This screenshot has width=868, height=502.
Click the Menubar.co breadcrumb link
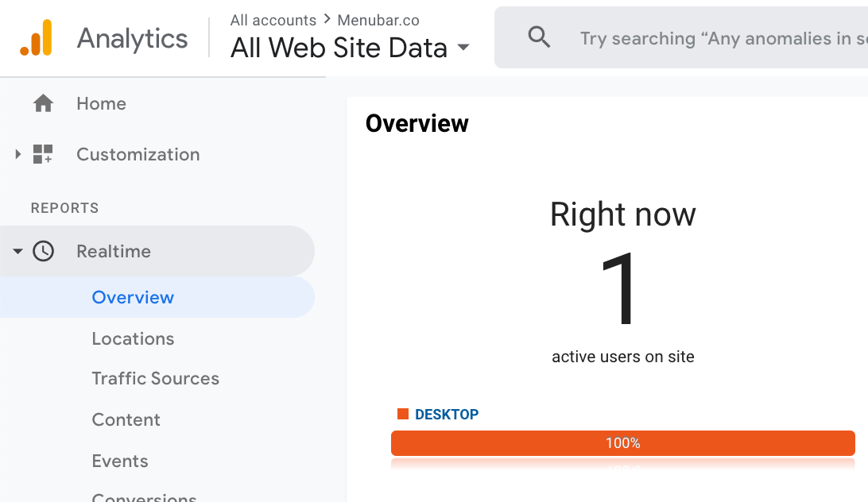[378, 20]
